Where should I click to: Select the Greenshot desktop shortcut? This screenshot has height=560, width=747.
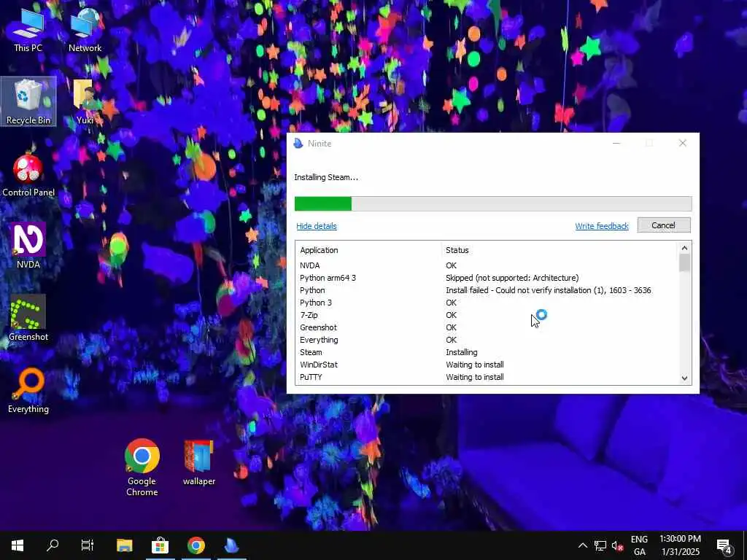click(28, 318)
